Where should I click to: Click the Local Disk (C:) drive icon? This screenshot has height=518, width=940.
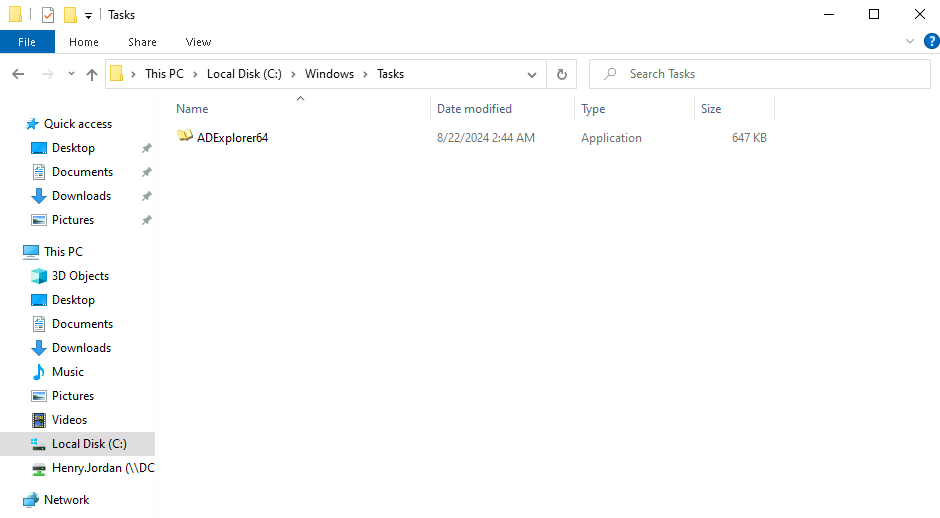click(x=38, y=444)
